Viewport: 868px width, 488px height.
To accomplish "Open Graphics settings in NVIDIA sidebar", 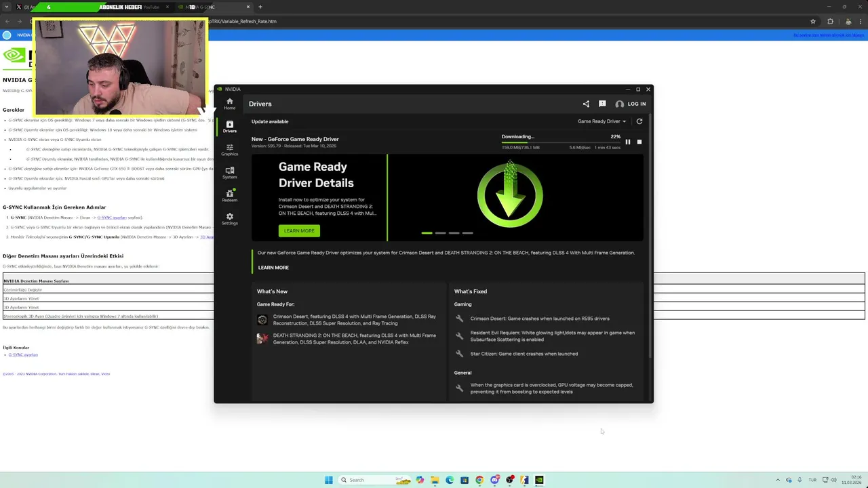I will click(229, 150).
